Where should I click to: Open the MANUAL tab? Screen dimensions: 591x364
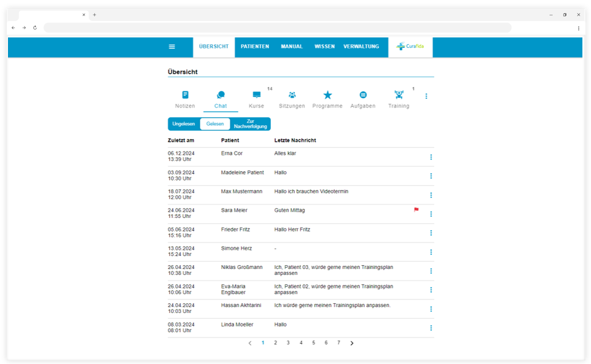point(292,47)
